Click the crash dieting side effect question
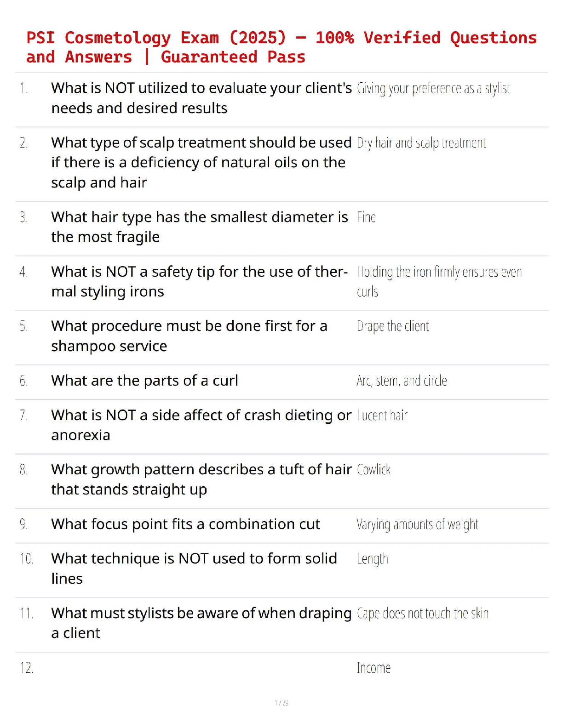Image resolution: width=563 pixels, height=728 pixels. 201,425
